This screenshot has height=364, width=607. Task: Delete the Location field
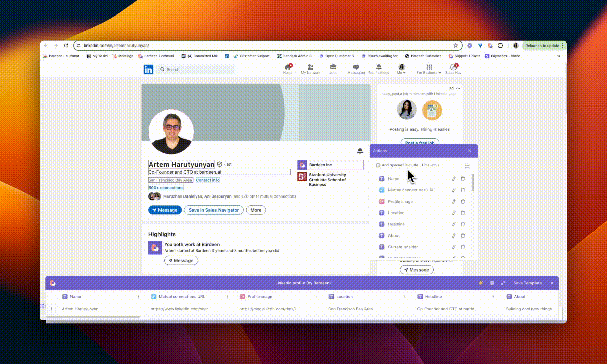pyautogui.click(x=463, y=213)
